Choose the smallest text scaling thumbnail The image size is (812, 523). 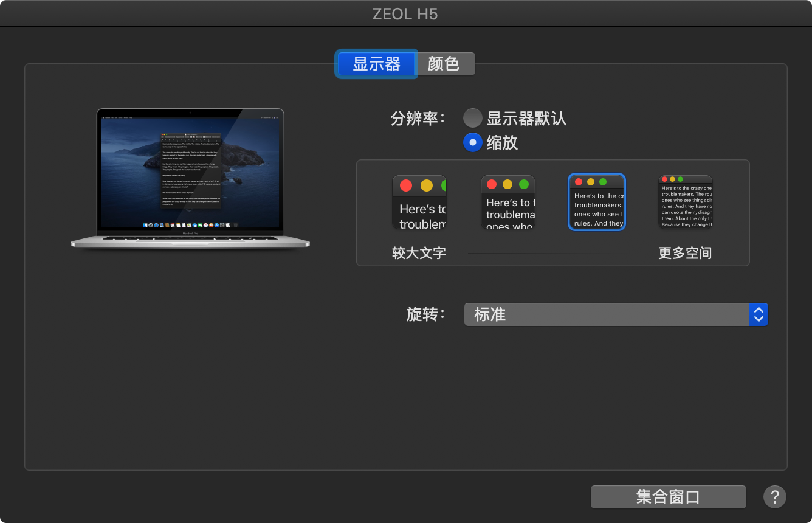[x=685, y=202]
